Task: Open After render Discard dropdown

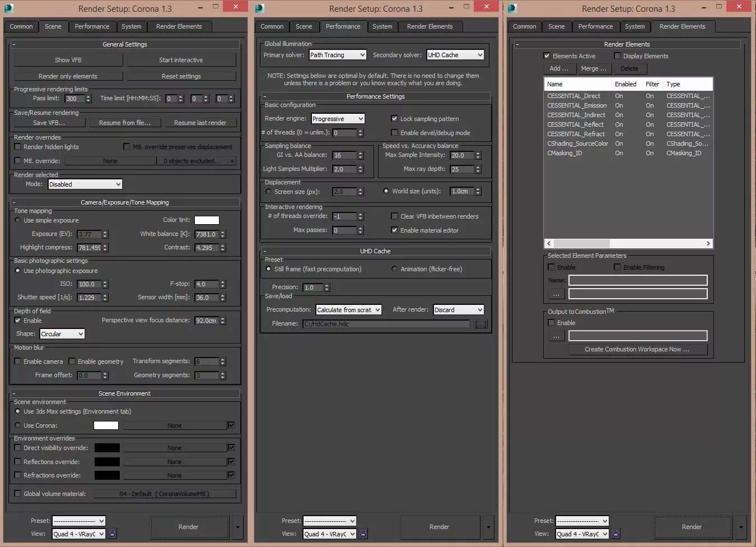Action: (x=458, y=310)
